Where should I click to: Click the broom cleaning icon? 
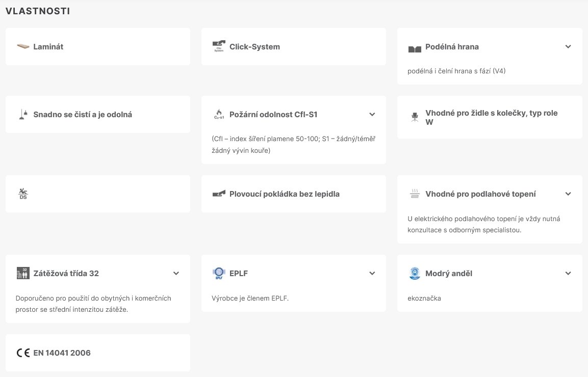(23, 115)
